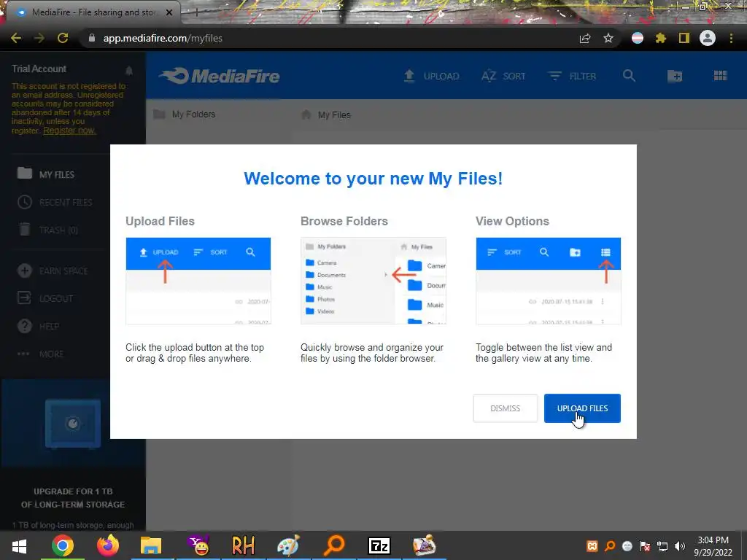Viewport: 747px width, 560px height.
Task: Bookmark the page with star icon
Action: click(608, 38)
